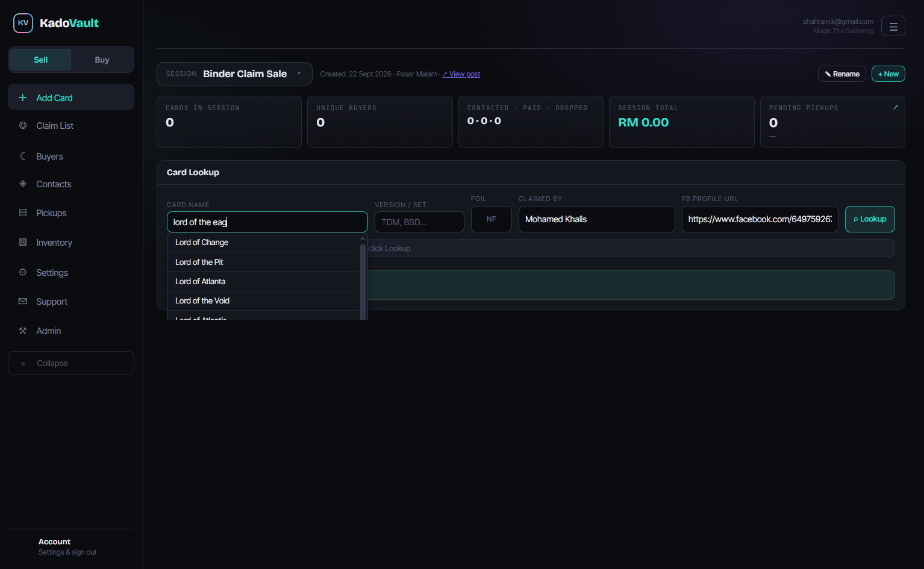924x569 pixels.
Task: Open the Inventory page
Action: pos(71,242)
